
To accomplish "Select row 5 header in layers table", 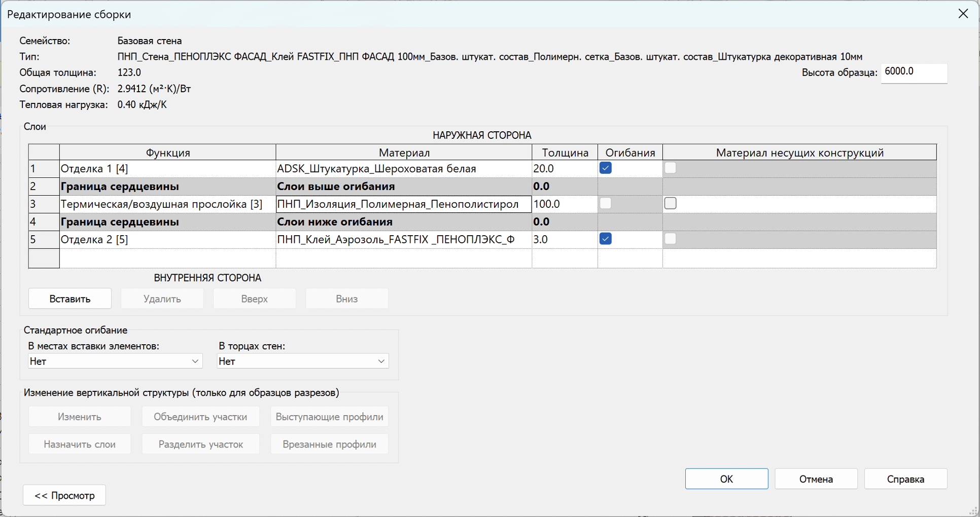I will click(44, 240).
